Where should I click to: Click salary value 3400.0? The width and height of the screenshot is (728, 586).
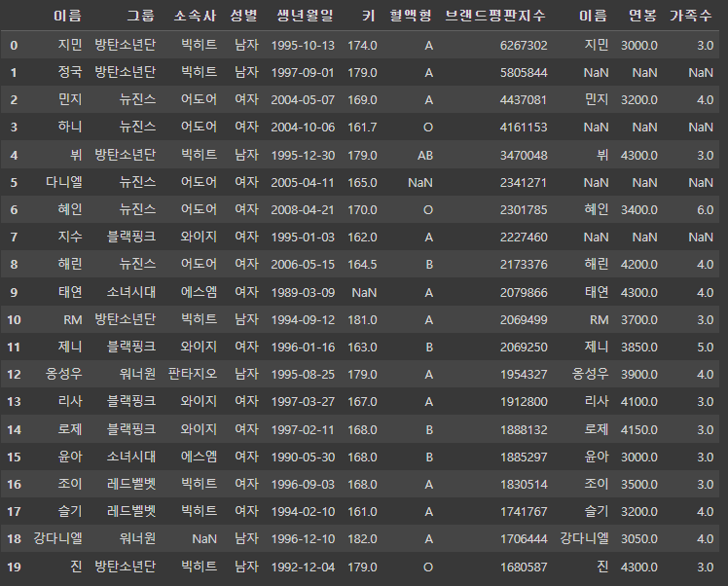click(639, 210)
